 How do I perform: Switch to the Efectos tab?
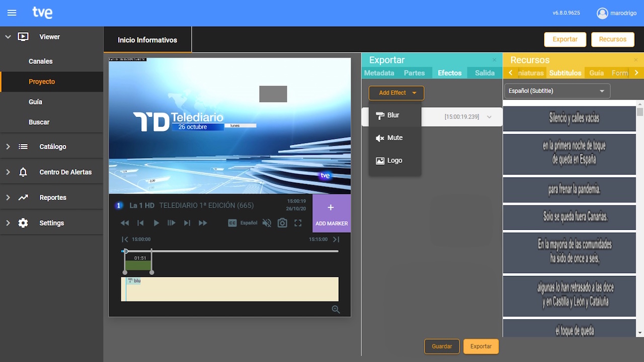click(x=450, y=73)
